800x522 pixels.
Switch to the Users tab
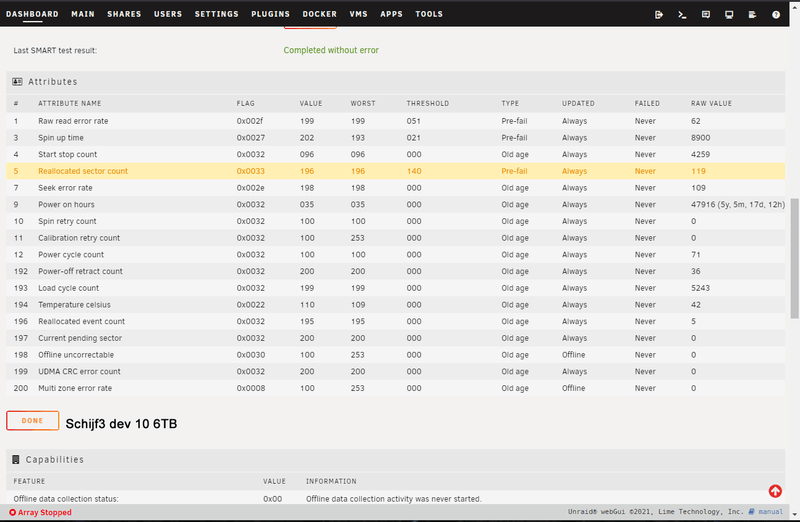(168, 14)
